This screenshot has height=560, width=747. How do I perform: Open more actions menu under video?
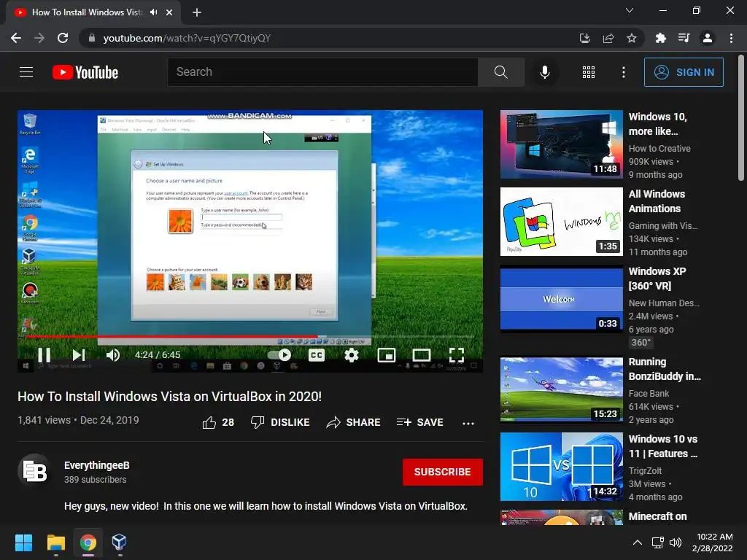(468, 424)
